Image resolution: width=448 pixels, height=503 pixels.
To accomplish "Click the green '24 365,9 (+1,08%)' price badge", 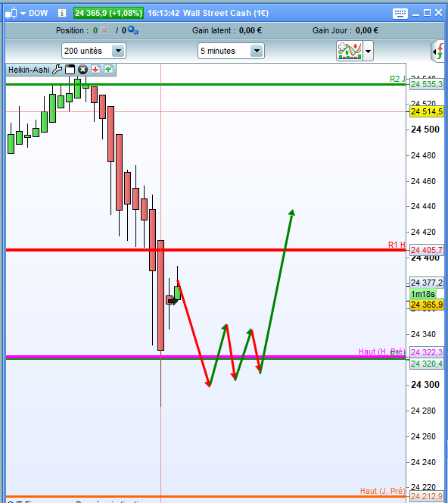I will [108, 13].
